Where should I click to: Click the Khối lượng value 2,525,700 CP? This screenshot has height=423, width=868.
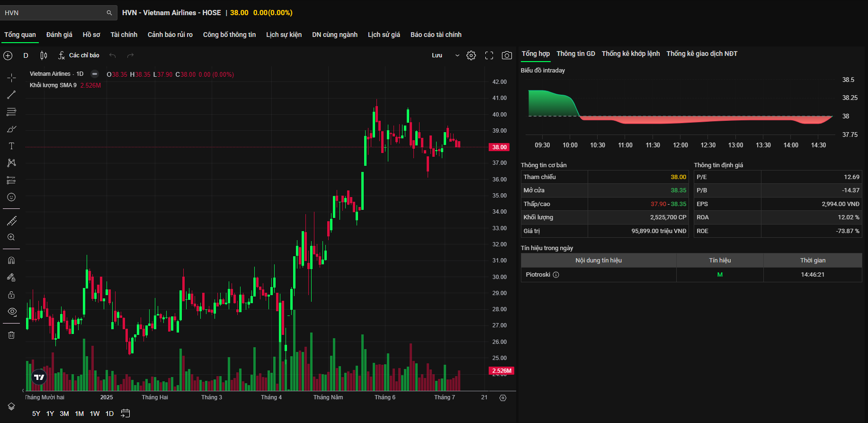[668, 217]
